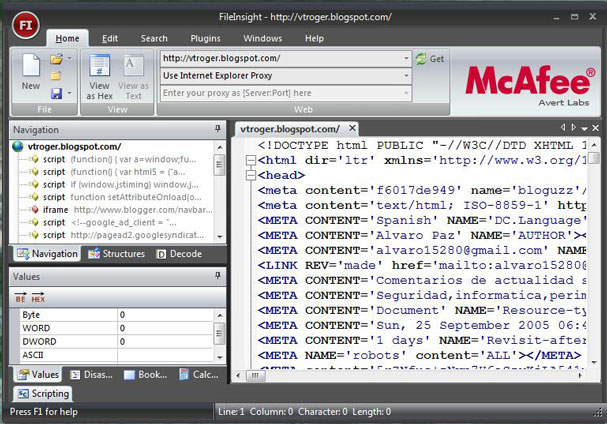The width and height of the screenshot is (607, 424).
Task: Open the FileInsight FI application menu
Action: pos(26,26)
